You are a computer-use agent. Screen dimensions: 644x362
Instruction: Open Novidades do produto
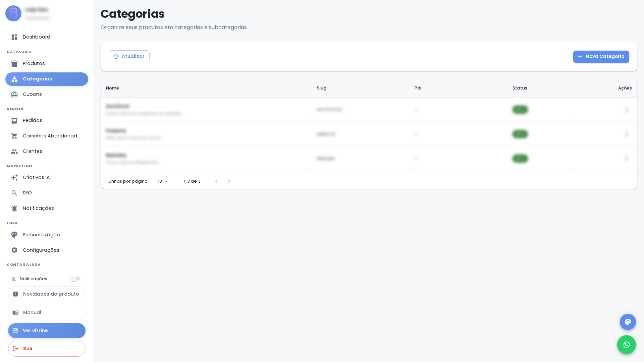pyautogui.click(x=47, y=294)
